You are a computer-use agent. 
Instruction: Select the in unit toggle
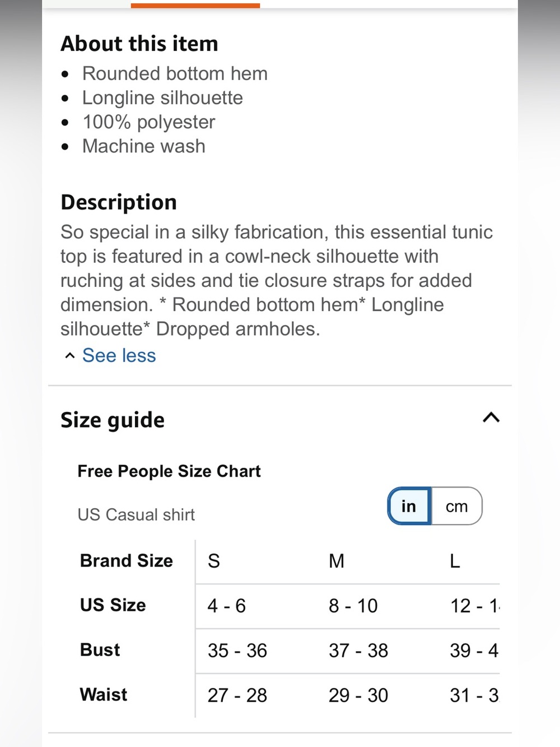click(409, 506)
